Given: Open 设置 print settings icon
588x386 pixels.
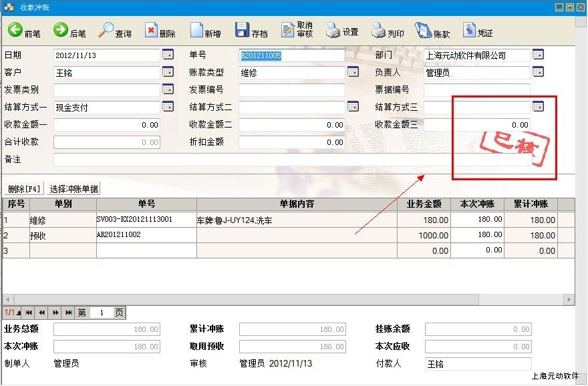Looking at the screenshot, I should [333, 31].
